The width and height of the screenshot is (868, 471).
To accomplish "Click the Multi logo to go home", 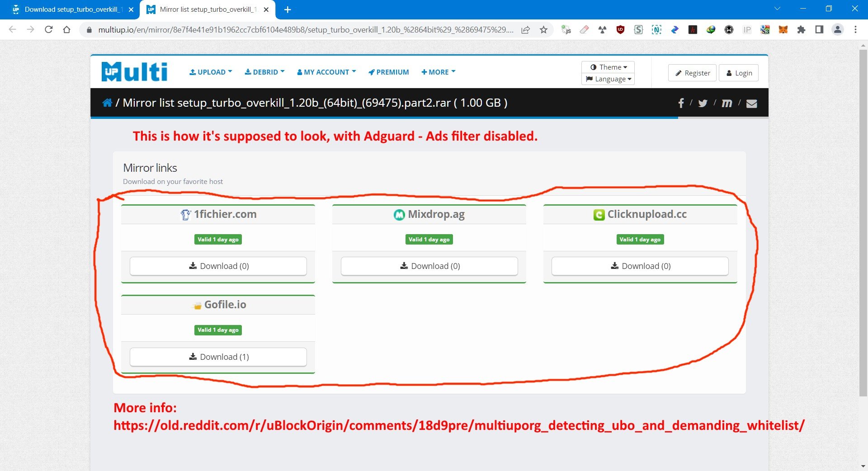I will point(133,71).
